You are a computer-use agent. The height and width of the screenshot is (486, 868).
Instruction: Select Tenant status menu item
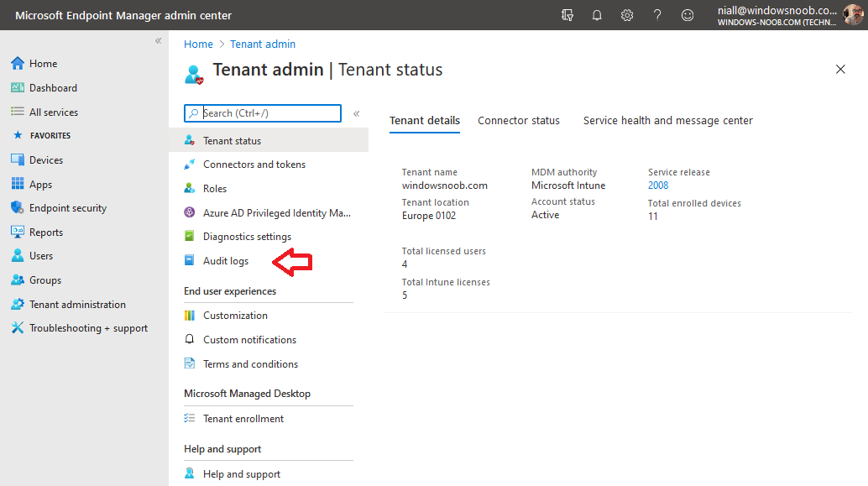269,141
